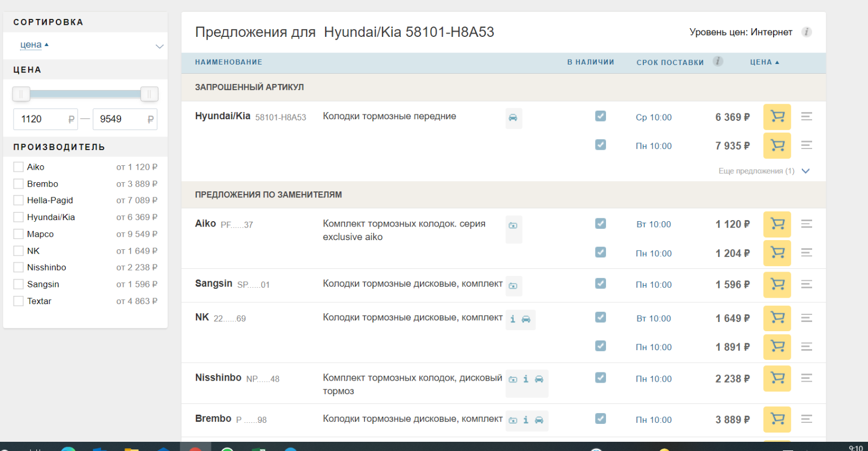
Task: Open details menu for 1 204 ₽ offer
Action: (x=807, y=253)
